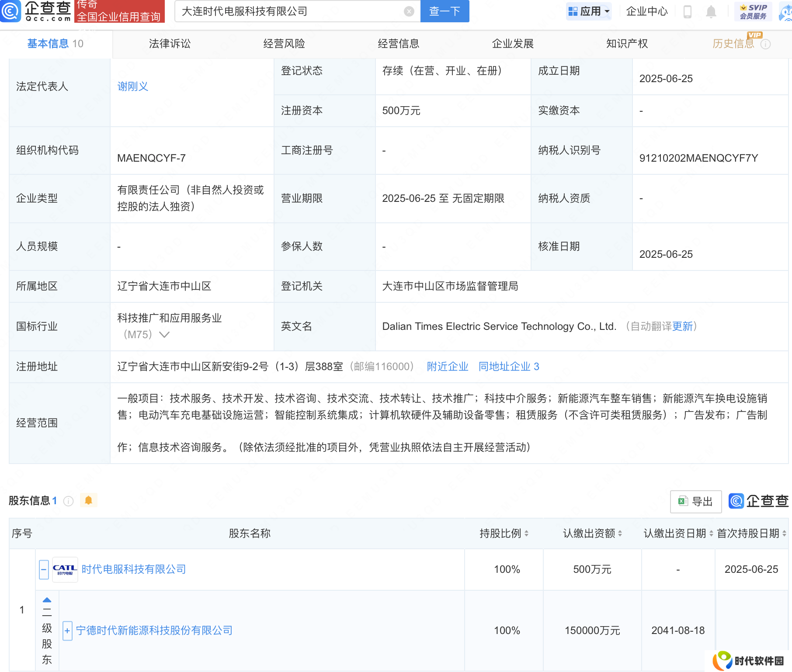Collapse the 时代电服科技有限公司 shareholder row

(x=44, y=570)
